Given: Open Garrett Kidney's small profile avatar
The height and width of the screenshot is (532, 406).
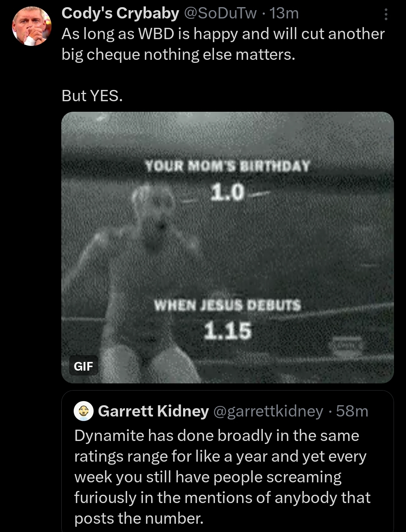Looking at the screenshot, I should point(83,411).
